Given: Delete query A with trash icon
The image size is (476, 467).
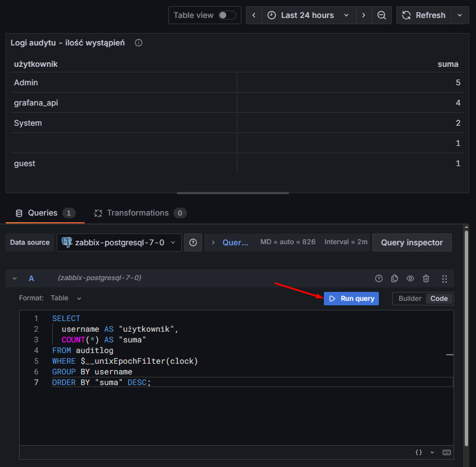Looking at the screenshot, I should 426,278.
